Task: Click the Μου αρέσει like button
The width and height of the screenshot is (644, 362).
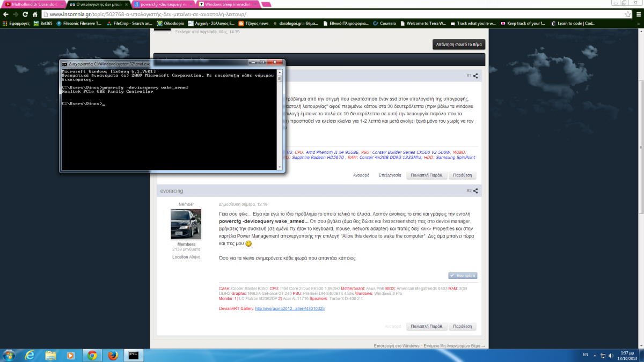Action: [x=462, y=275]
